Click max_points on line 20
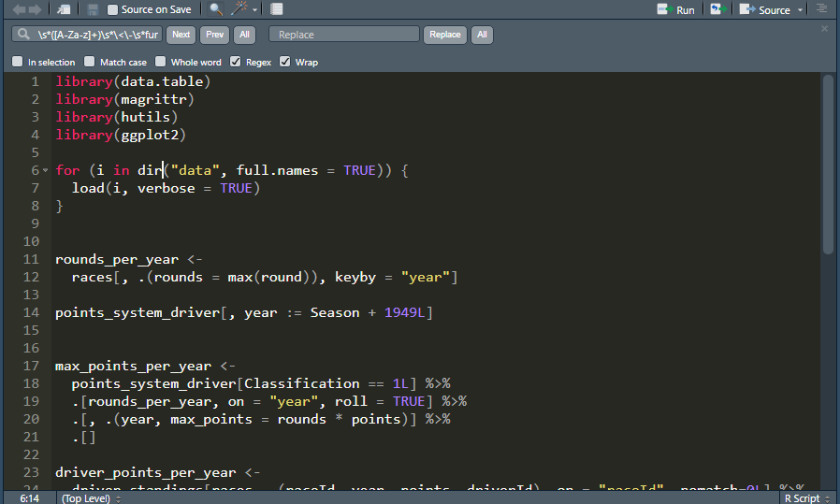 tap(211, 419)
